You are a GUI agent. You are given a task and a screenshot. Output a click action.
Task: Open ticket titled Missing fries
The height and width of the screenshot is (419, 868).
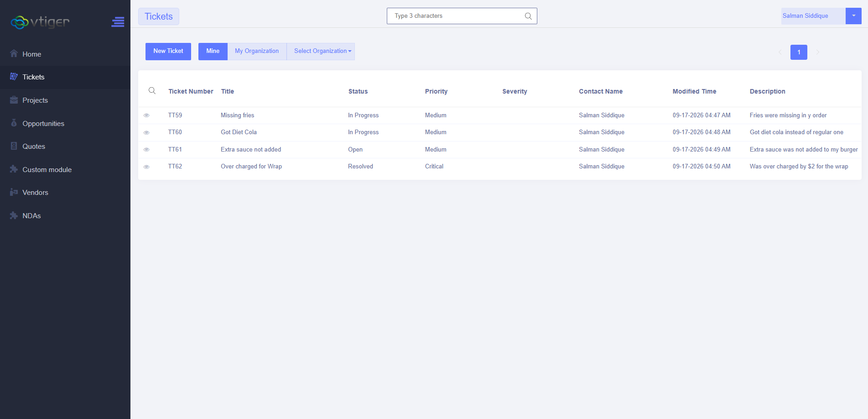coord(238,115)
